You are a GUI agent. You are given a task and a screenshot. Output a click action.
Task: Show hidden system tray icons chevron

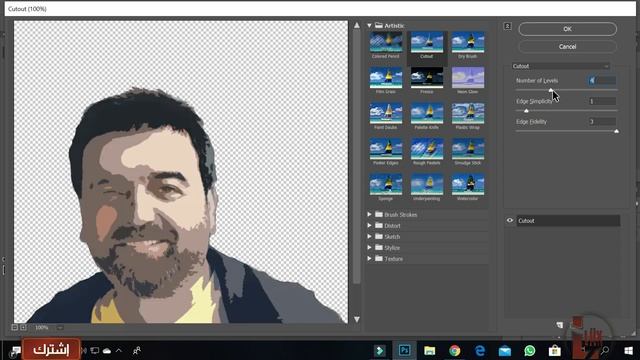[x=119, y=350]
